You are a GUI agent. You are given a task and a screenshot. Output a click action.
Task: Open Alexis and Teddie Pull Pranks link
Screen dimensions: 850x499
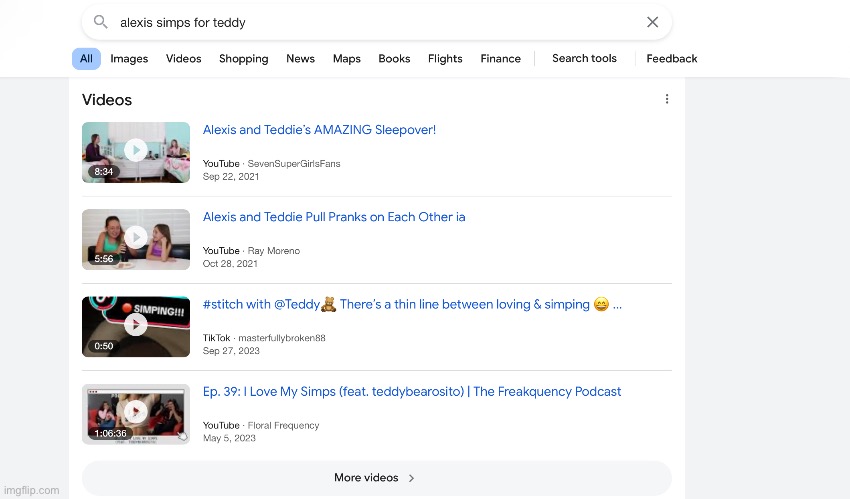tap(334, 217)
